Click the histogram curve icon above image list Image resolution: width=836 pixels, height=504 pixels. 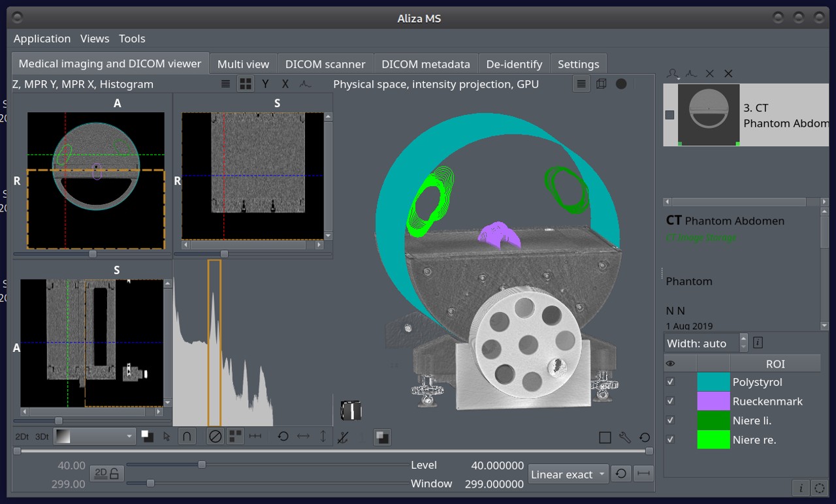pos(690,74)
